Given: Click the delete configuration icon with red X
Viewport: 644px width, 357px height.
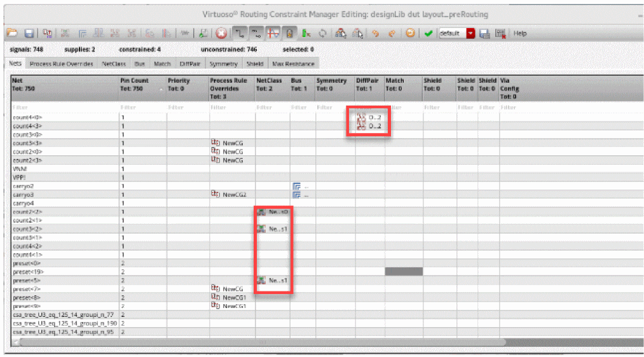Looking at the screenshot, I should click(500, 33).
